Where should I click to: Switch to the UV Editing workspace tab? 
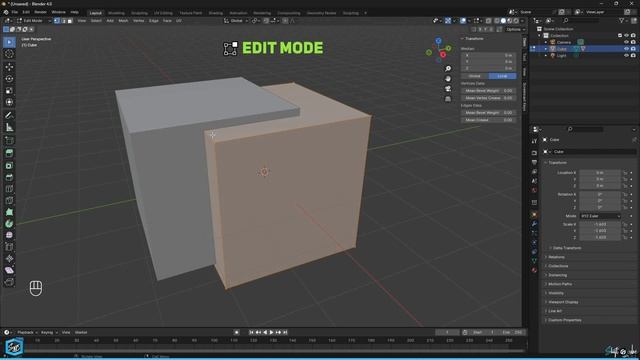click(163, 13)
